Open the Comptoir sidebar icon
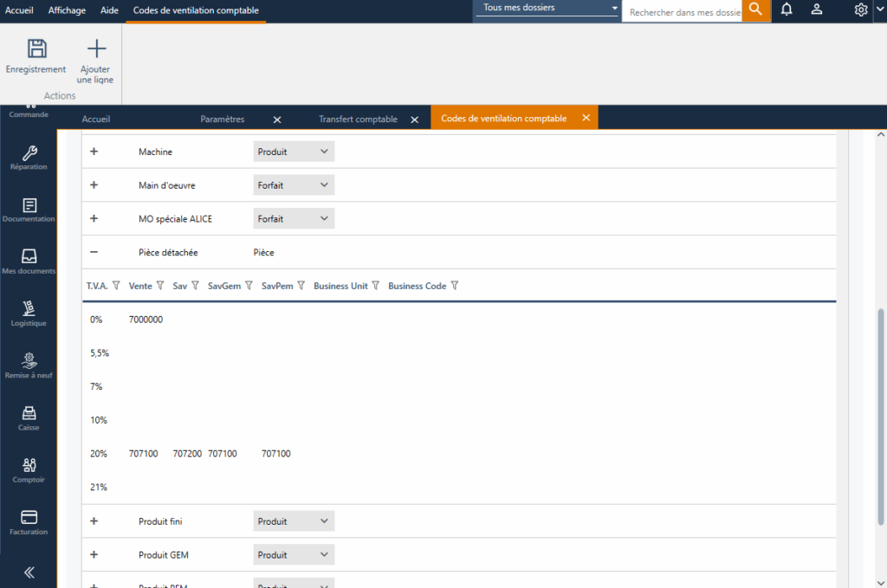 29,466
